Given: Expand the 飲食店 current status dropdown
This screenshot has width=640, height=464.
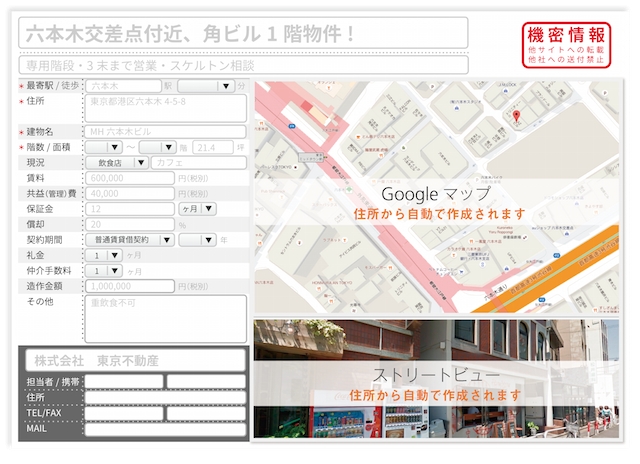Looking at the screenshot, I should click(116, 162).
